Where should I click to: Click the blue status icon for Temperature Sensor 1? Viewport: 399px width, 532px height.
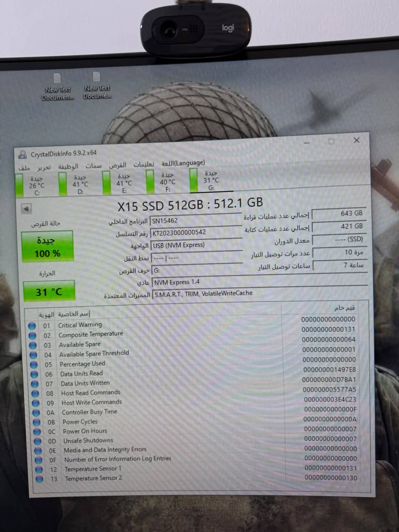tap(39, 470)
